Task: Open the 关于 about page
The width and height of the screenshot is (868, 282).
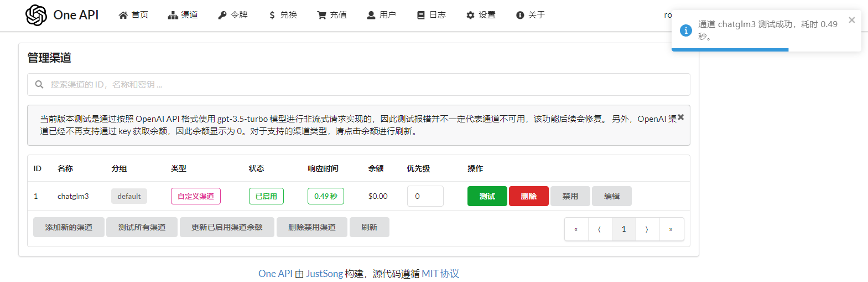Action: 530,15
